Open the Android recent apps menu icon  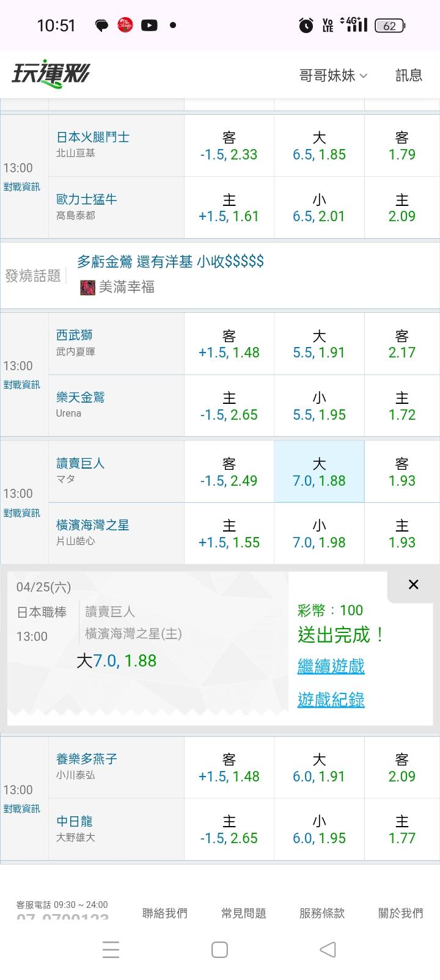click(111, 949)
